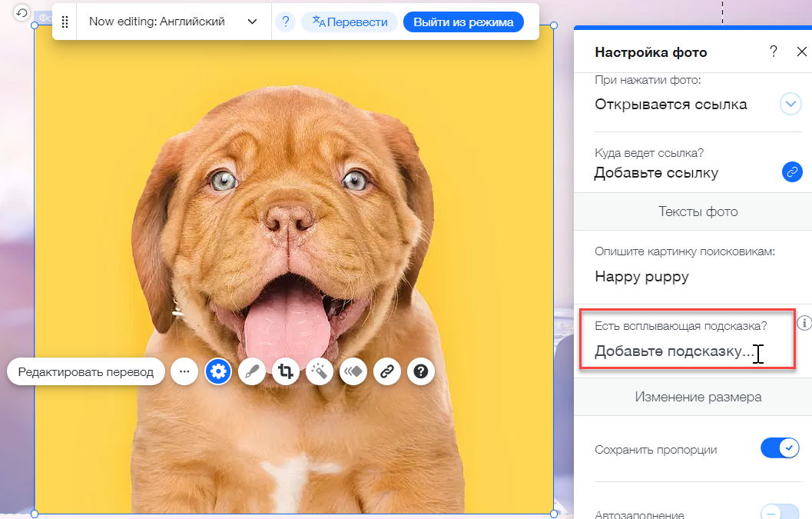812x519 pixels.
Task: Click the info icon beside tooltip field
Action: coord(804,323)
